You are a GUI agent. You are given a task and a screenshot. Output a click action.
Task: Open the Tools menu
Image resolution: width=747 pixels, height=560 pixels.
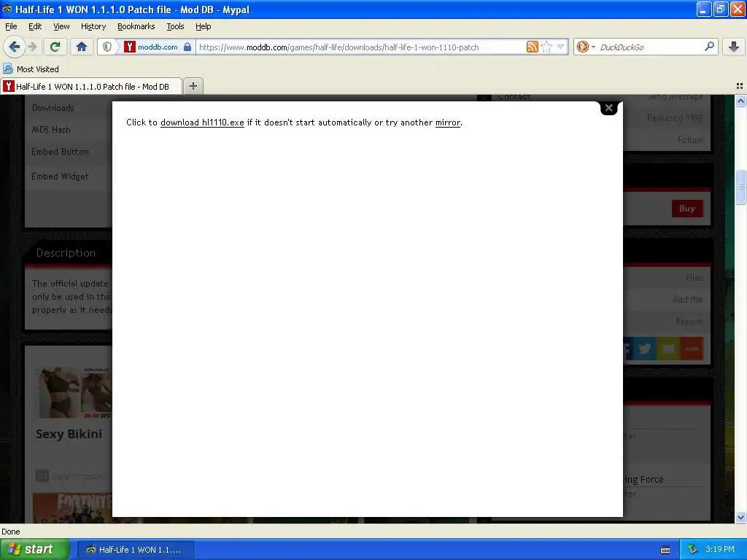(175, 26)
